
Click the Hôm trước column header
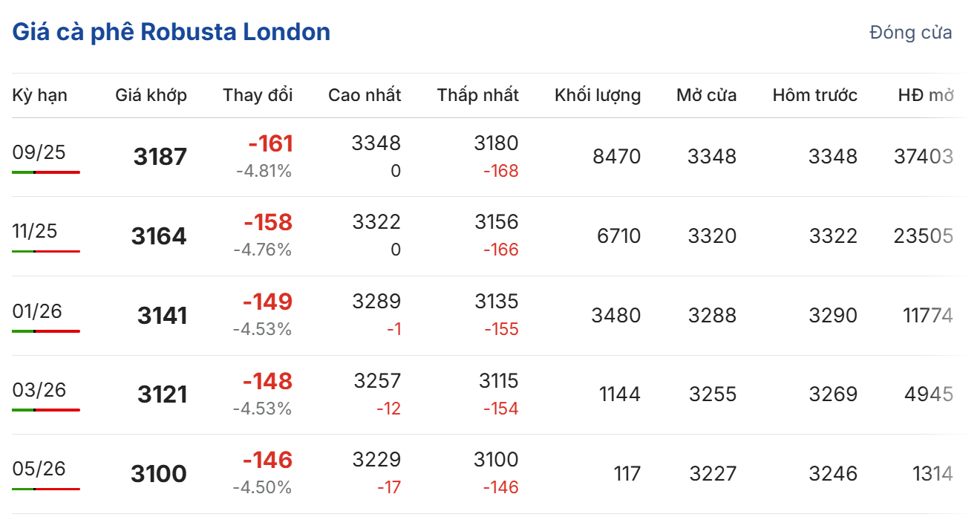[x=814, y=95]
